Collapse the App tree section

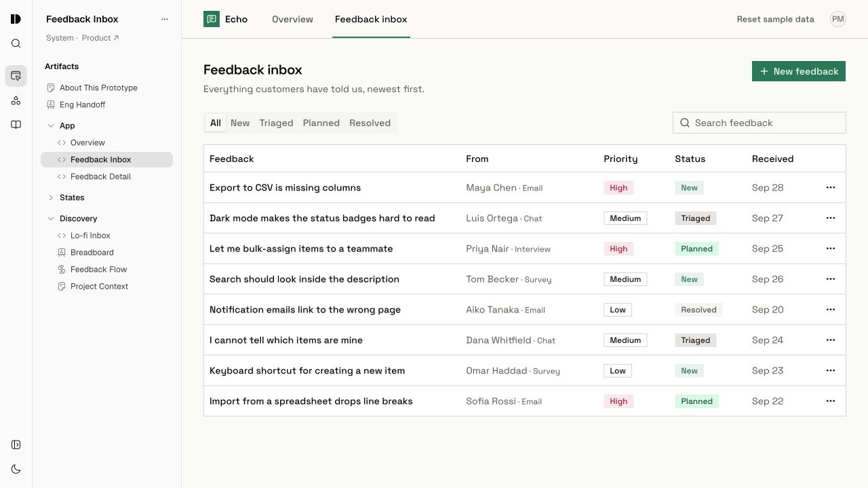[x=51, y=125]
